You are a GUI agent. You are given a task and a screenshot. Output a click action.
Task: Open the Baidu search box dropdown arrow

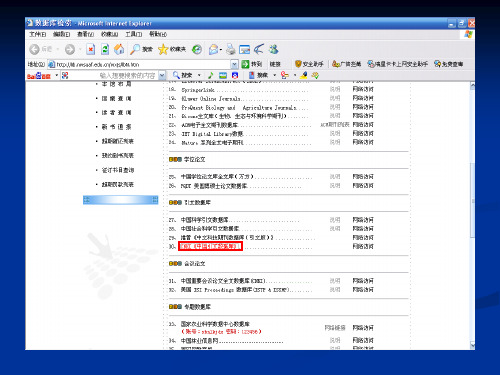pos(162,75)
